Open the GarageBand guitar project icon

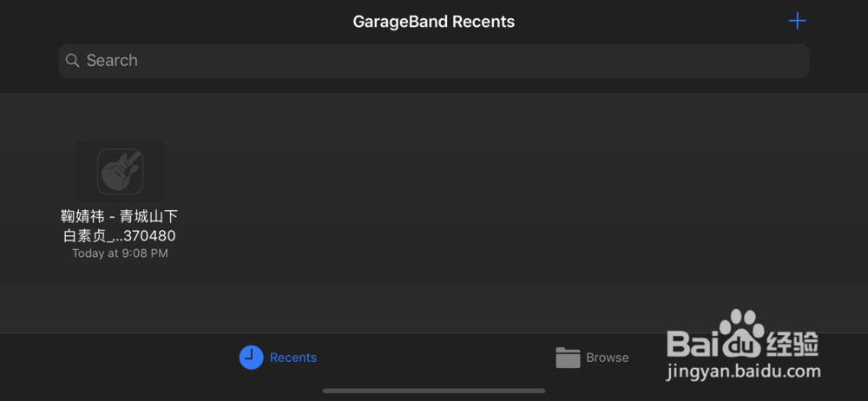coord(120,171)
